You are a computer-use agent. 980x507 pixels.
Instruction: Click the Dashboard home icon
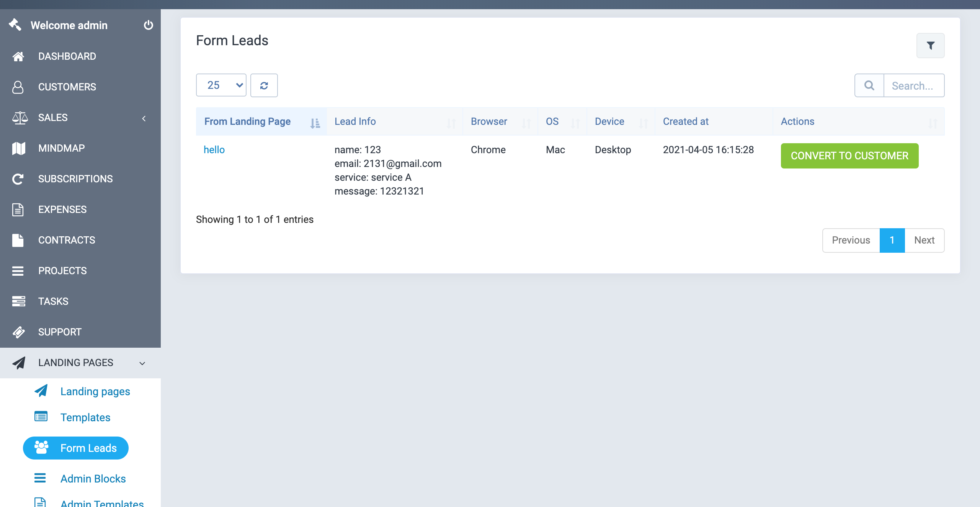tap(18, 56)
